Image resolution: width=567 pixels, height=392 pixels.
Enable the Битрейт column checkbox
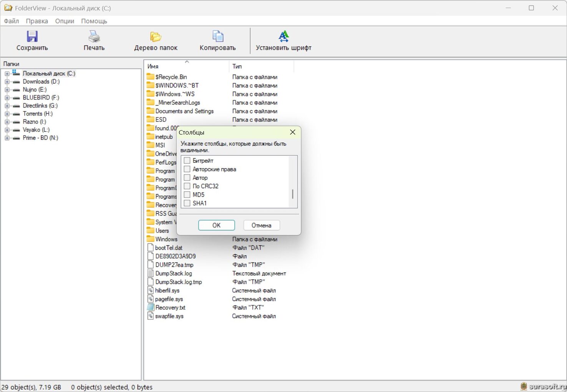click(x=187, y=161)
